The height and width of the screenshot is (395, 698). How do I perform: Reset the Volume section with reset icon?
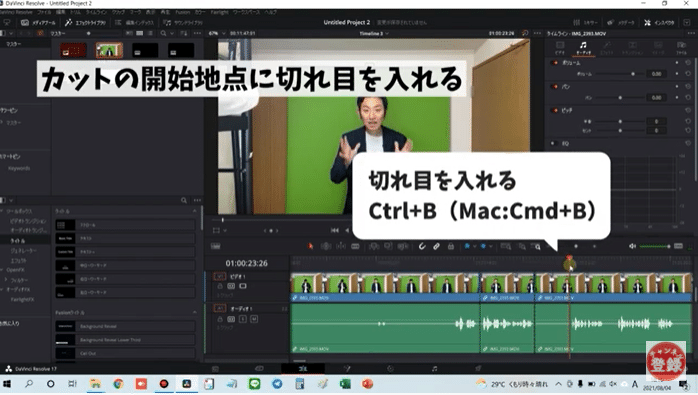tap(688, 63)
